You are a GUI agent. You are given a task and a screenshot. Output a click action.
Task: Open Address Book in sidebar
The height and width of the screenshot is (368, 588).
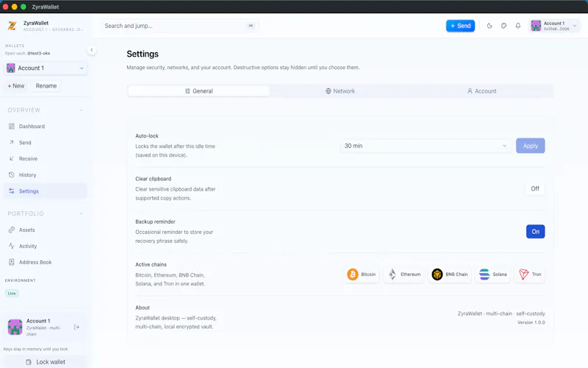click(46, 262)
